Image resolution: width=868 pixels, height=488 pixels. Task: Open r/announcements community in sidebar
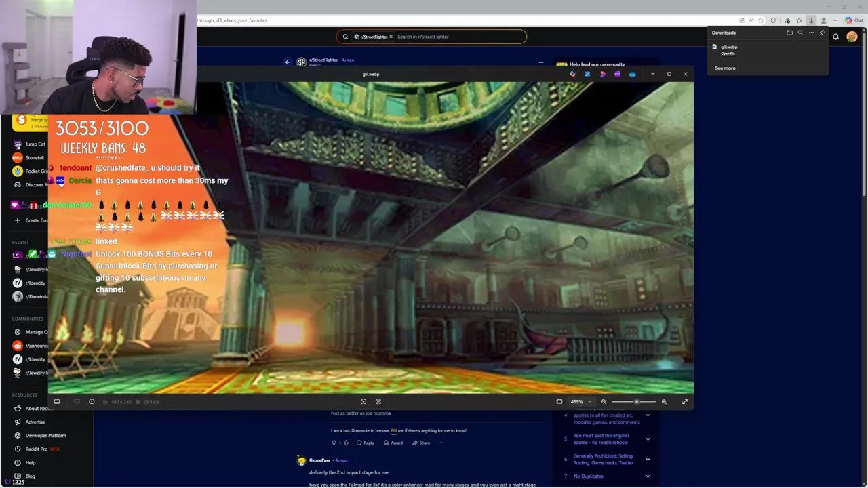click(30, 346)
